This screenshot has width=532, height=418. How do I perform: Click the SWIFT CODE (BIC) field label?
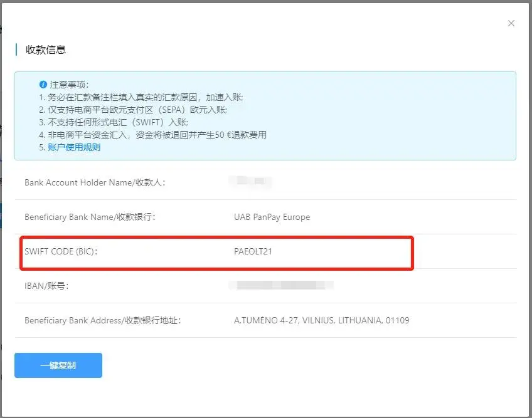(61, 251)
